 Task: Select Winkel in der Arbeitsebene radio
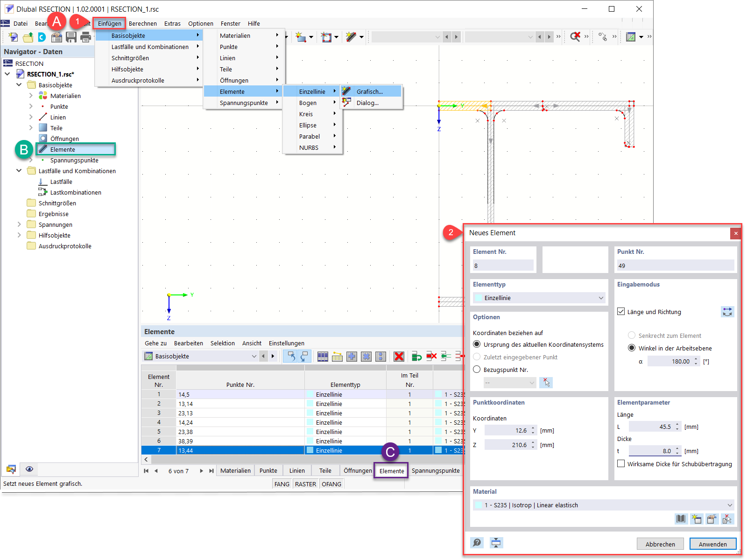pos(632,348)
